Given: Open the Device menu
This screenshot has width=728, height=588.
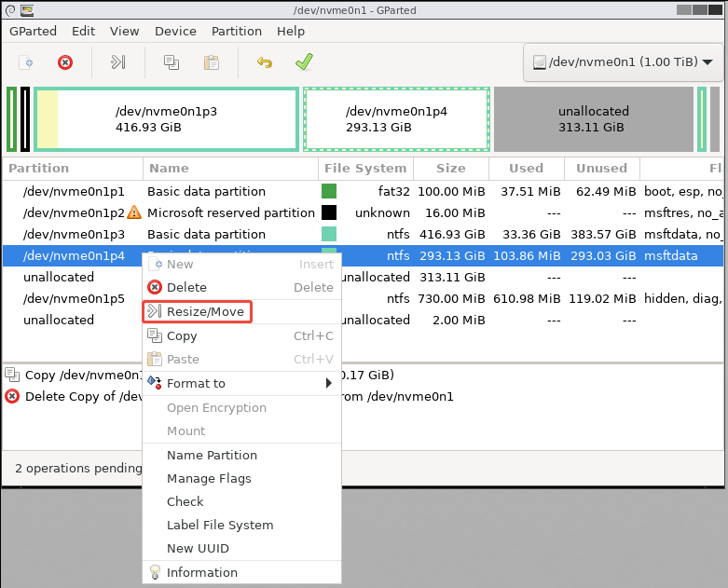Looking at the screenshot, I should tap(175, 31).
